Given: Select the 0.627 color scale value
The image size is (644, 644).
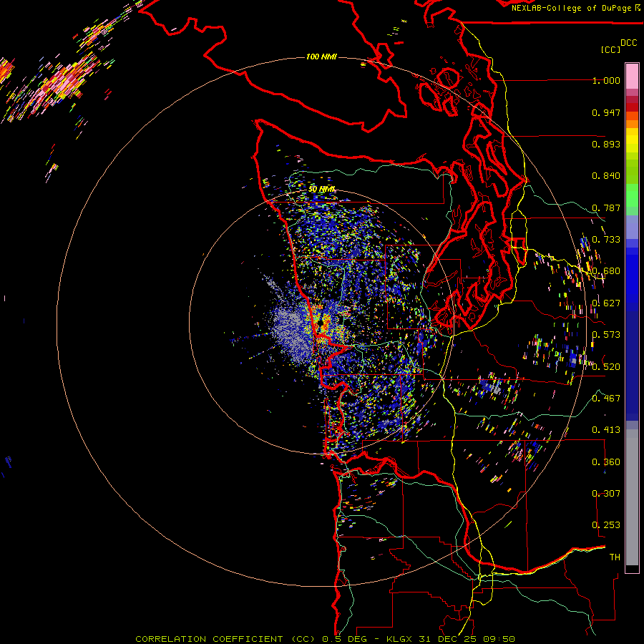Looking at the screenshot, I should pyautogui.click(x=606, y=303).
